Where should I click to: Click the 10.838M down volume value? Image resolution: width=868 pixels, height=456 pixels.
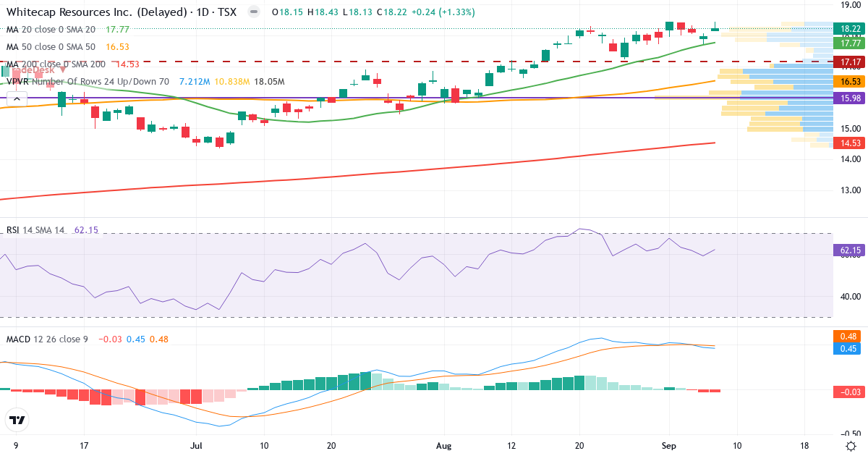[232, 82]
